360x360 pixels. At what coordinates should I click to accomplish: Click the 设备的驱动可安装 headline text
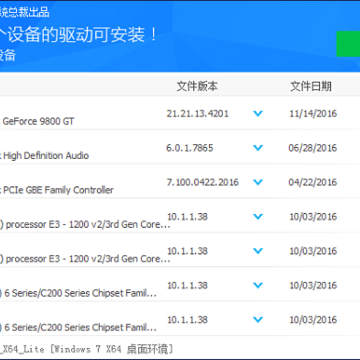(x=82, y=35)
